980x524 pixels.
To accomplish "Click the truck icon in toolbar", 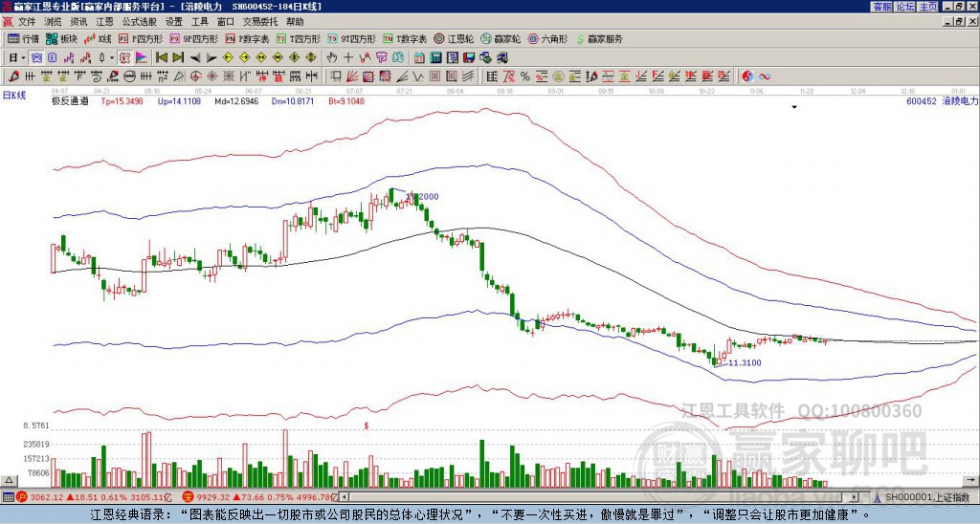I will [x=502, y=57].
